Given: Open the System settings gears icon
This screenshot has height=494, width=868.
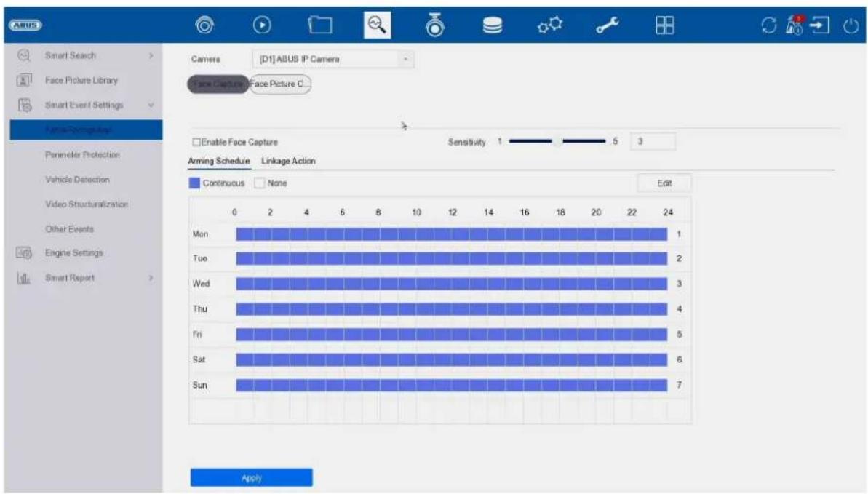Looking at the screenshot, I should pyautogui.click(x=550, y=25).
